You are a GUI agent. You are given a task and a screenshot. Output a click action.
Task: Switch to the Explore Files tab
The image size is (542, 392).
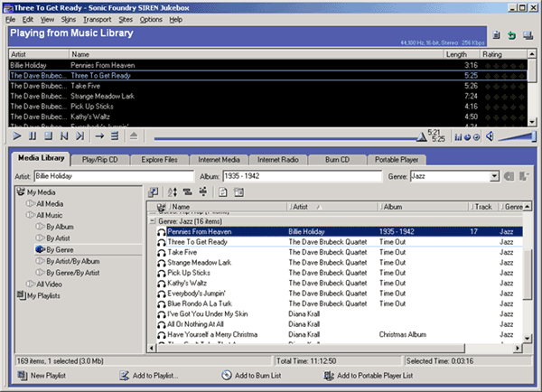[x=159, y=160]
